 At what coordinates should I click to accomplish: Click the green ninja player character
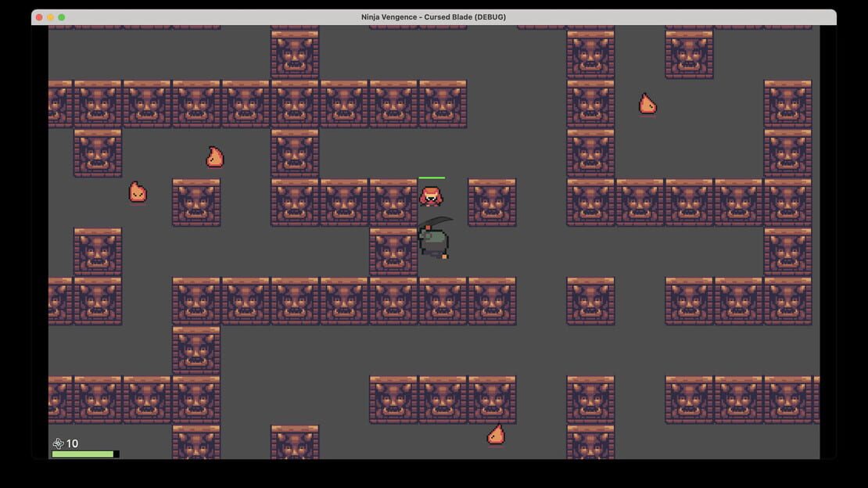(x=433, y=242)
